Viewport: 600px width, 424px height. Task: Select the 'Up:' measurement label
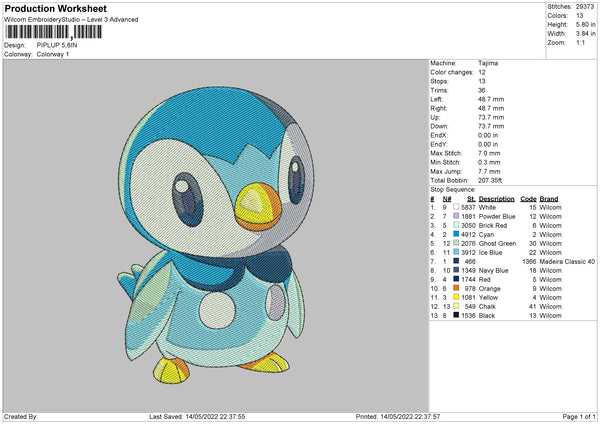click(x=435, y=117)
